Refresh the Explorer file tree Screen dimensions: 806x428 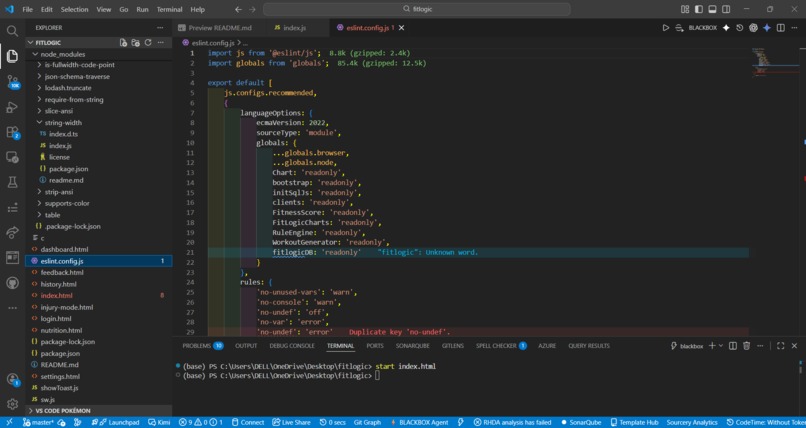pyautogui.click(x=148, y=43)
